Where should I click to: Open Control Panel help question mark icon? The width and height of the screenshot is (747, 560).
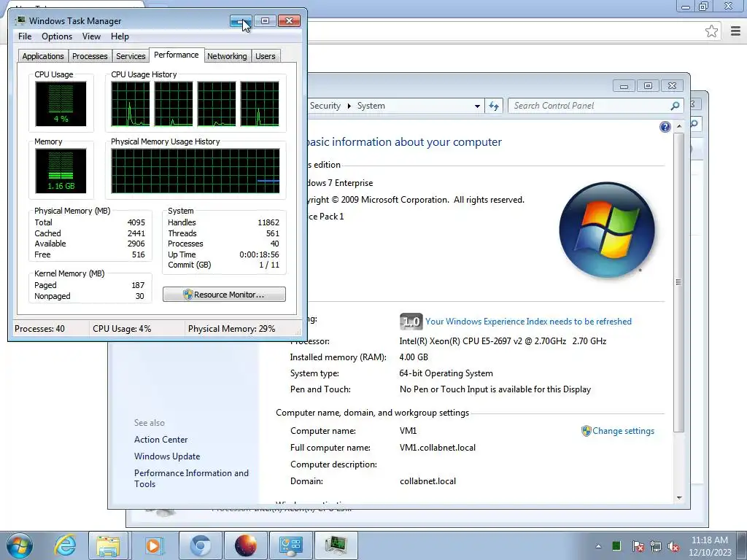pos(665,127)
